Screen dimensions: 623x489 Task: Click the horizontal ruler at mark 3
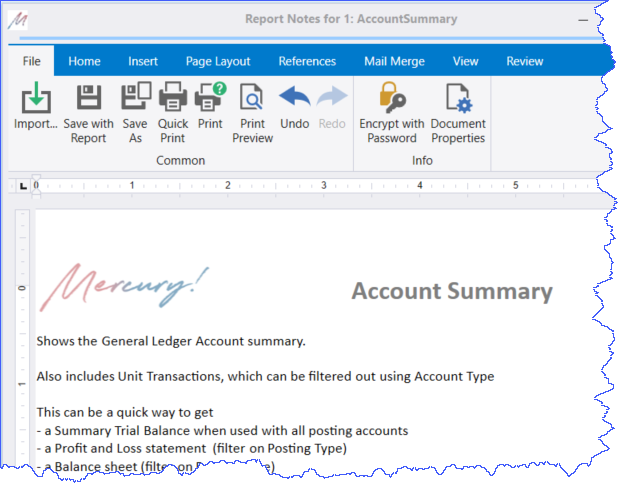(x=324, y=186)
